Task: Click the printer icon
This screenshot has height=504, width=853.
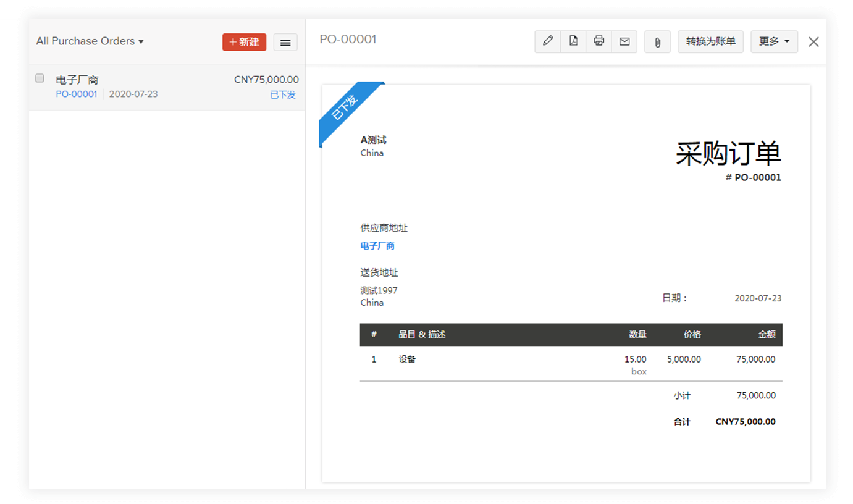Action: coord(599,41)
